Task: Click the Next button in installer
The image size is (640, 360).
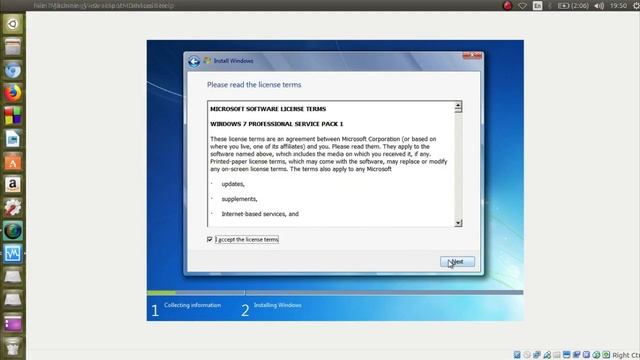Action: 457,262
